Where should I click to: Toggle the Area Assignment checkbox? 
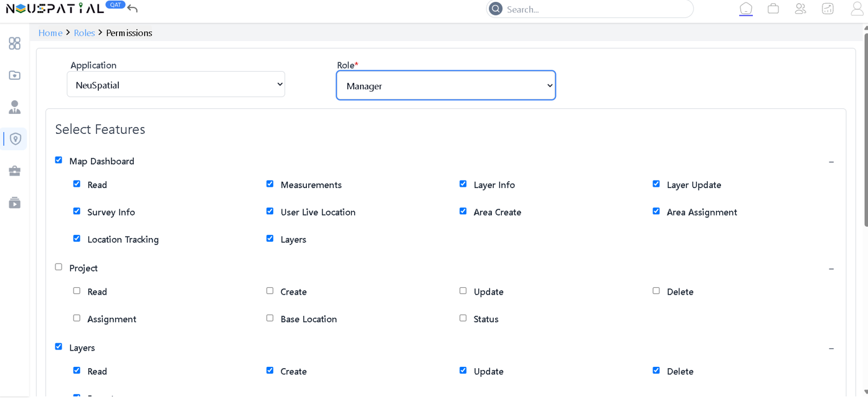click(656, 211)
